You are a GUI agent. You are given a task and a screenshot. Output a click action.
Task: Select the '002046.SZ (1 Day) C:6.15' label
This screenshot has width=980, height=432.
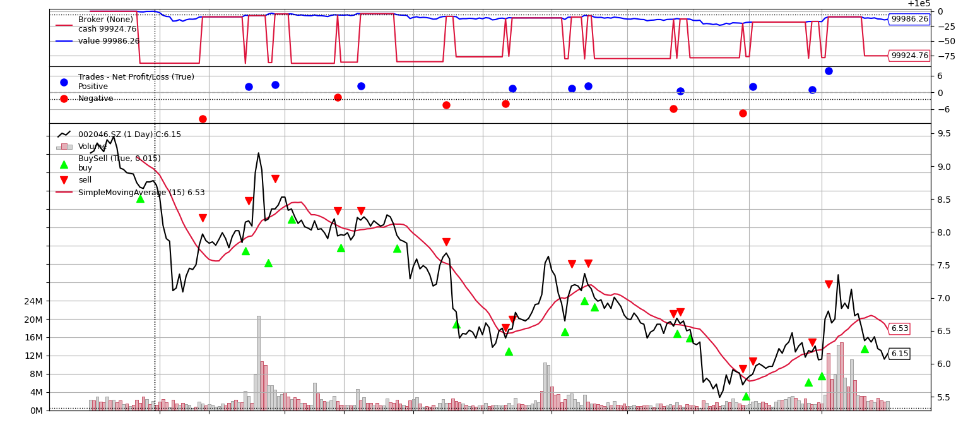point(129,135)
